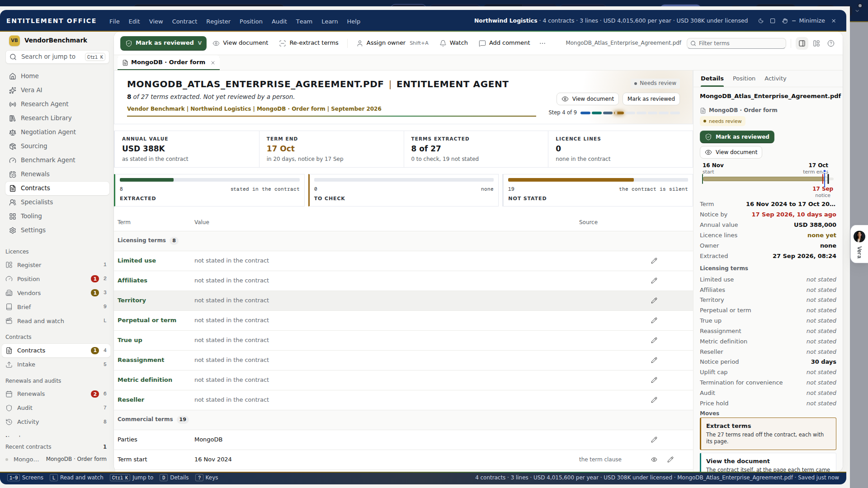Switch to the Activity tab in the side panel
Viewport: 868px width, 488px height.
(775, 78)
